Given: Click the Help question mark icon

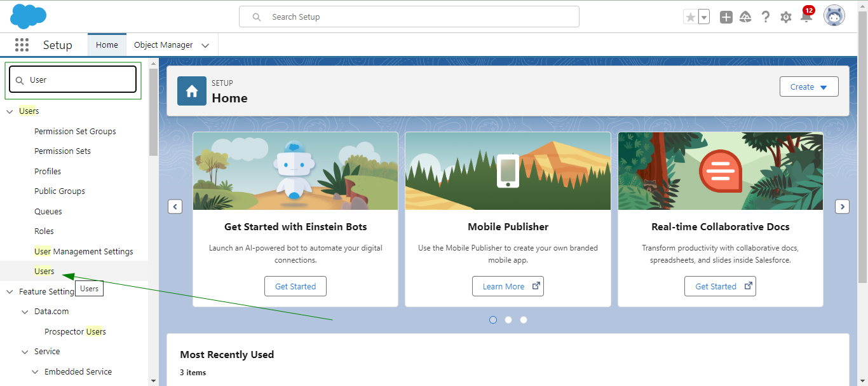Looking at the screenshot, I should [766, 17].
